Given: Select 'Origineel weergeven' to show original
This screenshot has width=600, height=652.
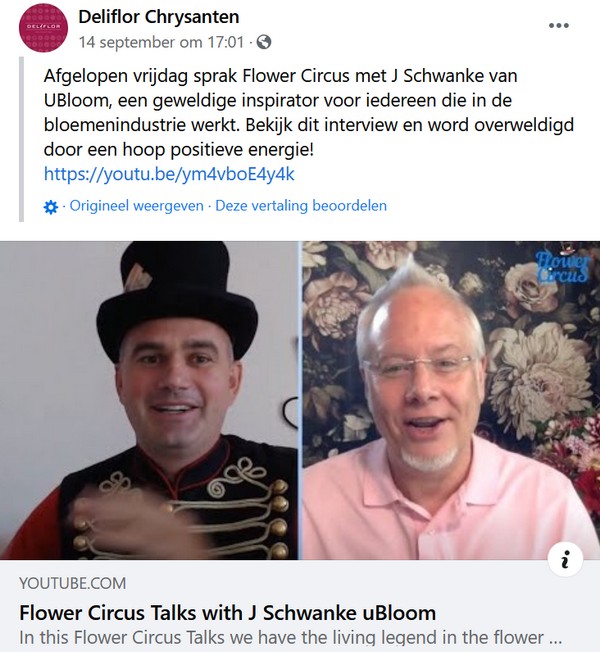Looking at the screenshot, I should point(136,205).
